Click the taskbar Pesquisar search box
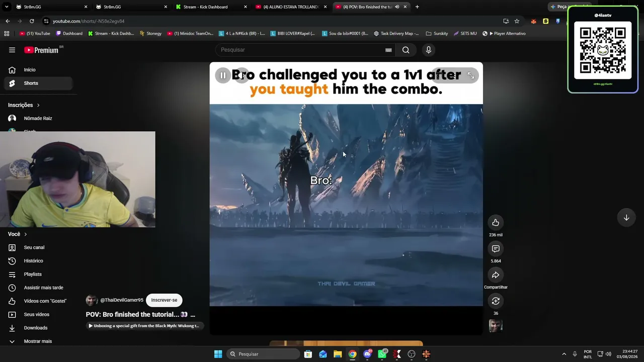Screen dimensions: 644x362 pos(263,354)
